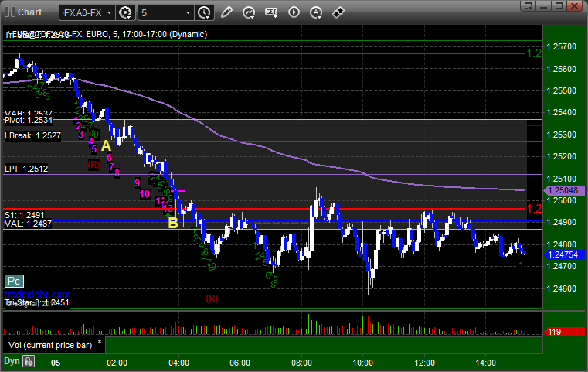Screen dimensions: 588x372
Task: Click the circled play replay icon
Action: [x=294, y=12]
